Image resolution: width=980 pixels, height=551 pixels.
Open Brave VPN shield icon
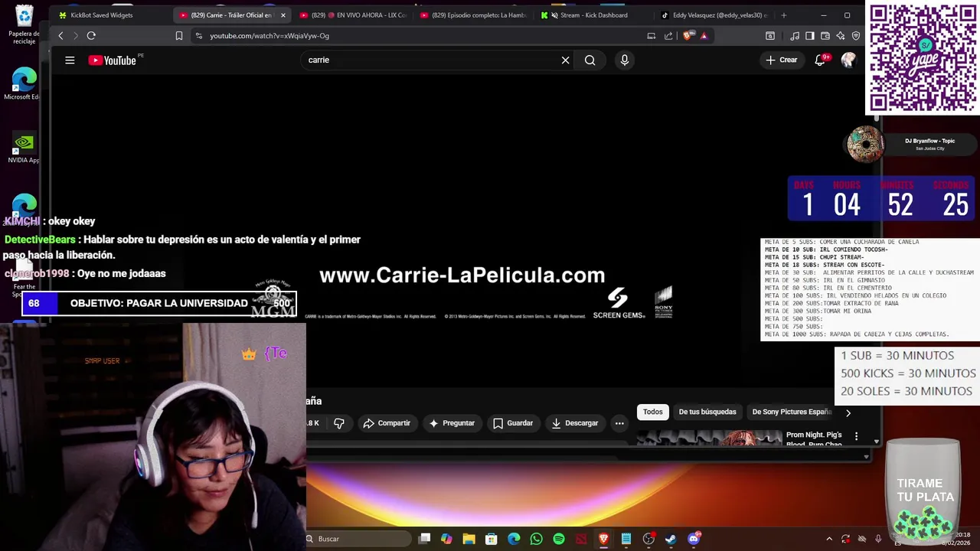(x=856, y=36)
